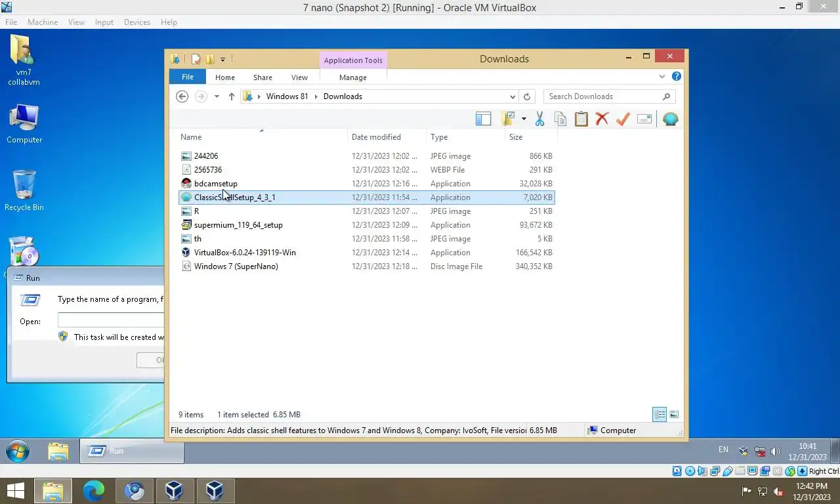Select the file named R
The width and height of the screenshot is (840, 504).
point(366,211)
